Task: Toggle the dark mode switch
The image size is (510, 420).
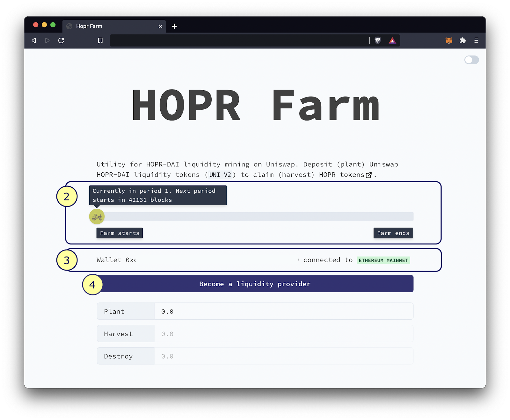Action: point(471,60)
